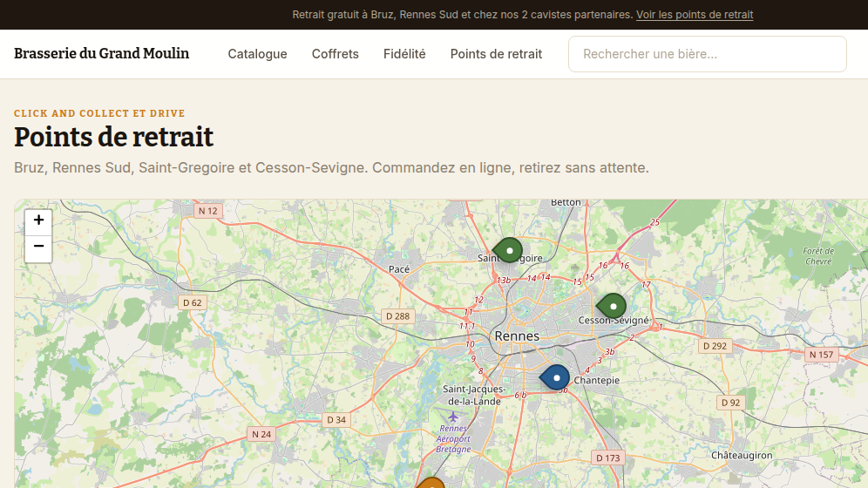
Task: Open Points de retrait in navigation
Action: pos(496,54)
